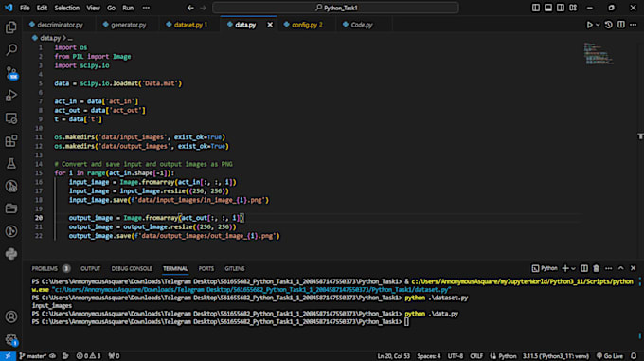This screenshot has height=361, width=644.
Task: Select the Python 3.11.5 interpreter status item
Action: click(556, 356)
